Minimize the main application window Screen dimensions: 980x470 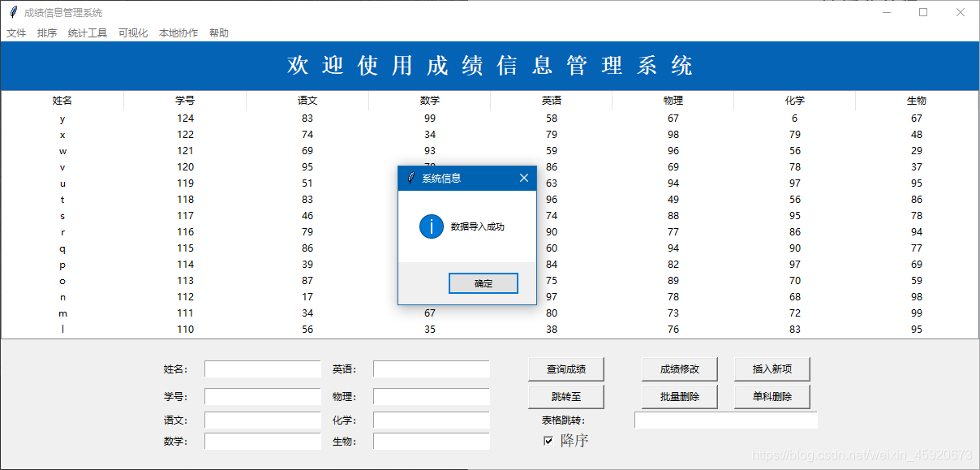tap(886, 12)
